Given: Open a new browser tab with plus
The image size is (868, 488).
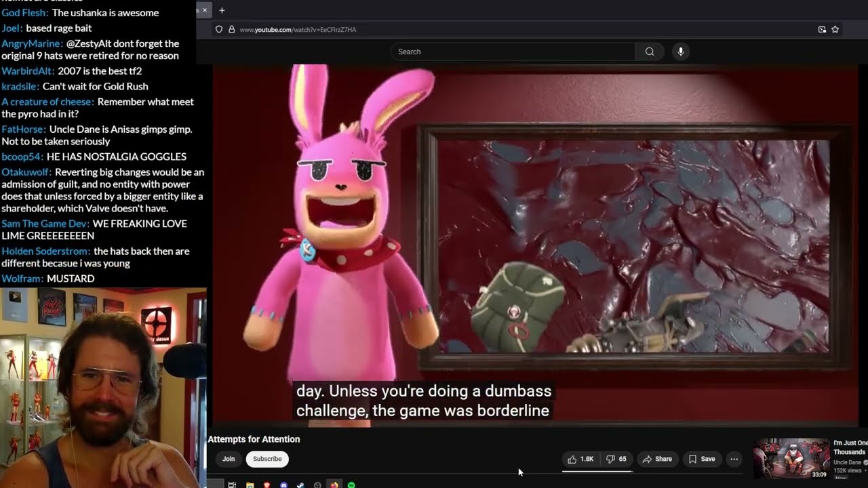Looking at the screenshot, I should (222, 10).
